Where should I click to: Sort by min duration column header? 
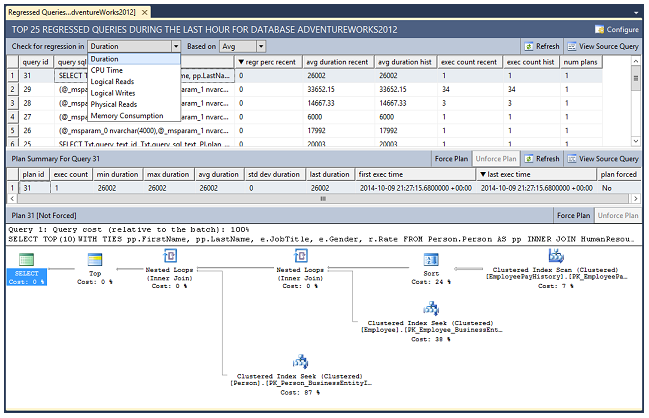coord(118,174)
